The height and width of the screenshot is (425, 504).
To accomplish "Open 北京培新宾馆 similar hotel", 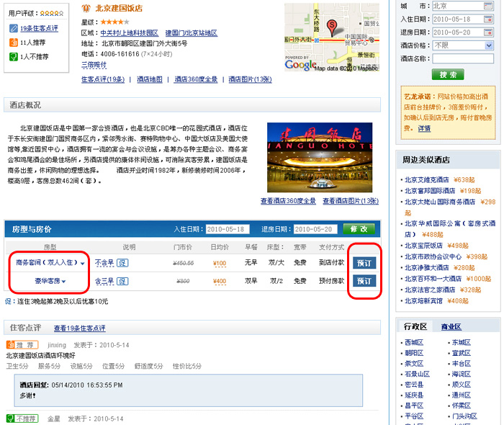I will pyautogui.click(x=423, y=301).
